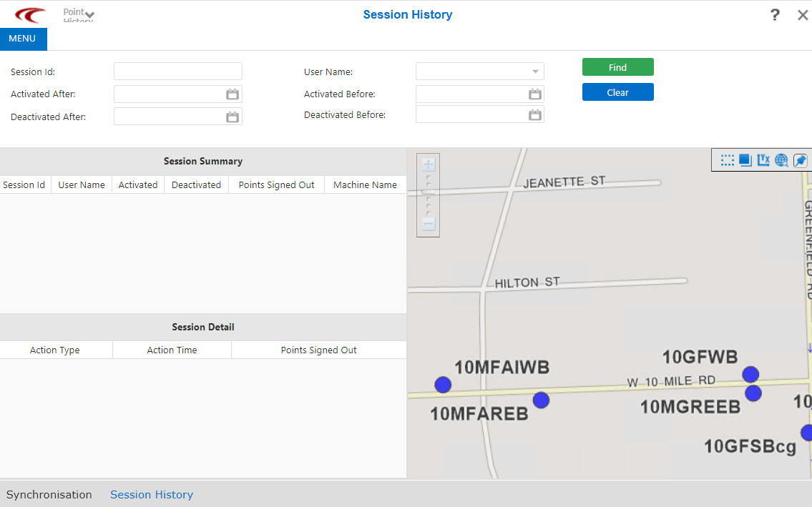Click the globe search map icon
812x507 pixels.
point(781,160)
